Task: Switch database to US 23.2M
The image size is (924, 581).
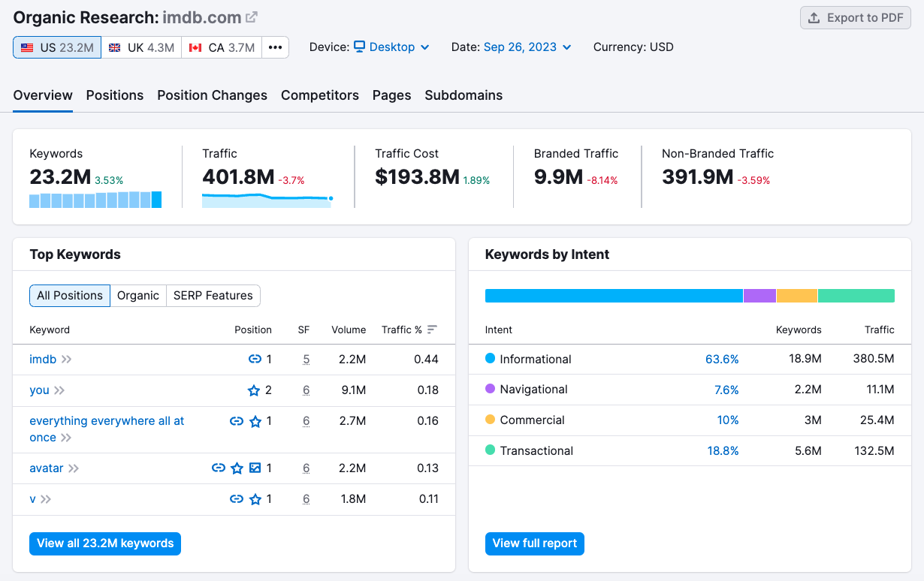Action: 57,47
